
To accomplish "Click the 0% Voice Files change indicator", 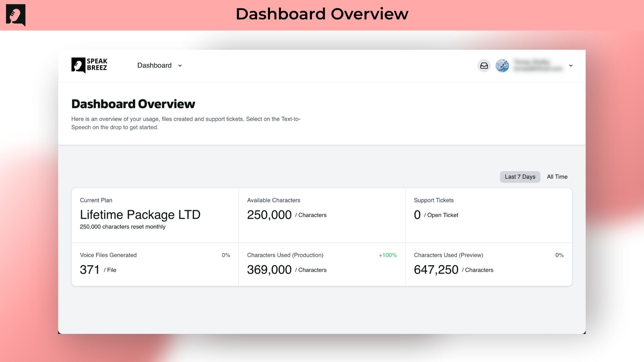I will (226, 255).
